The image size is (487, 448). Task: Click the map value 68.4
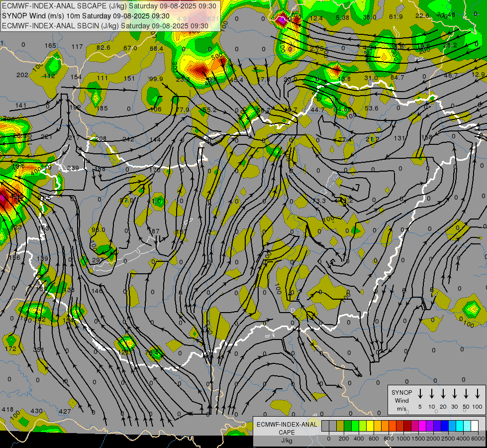(x=156, y=48)
